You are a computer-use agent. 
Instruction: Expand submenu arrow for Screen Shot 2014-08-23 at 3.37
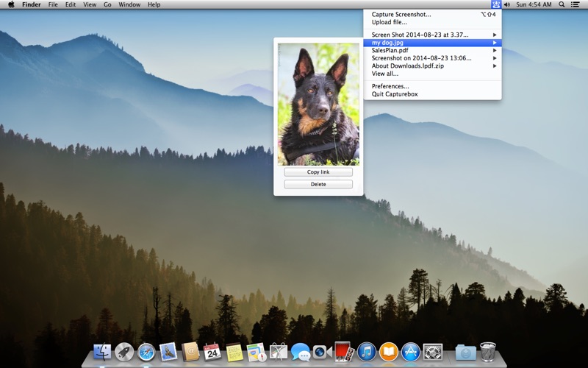[x=495, y=35]
